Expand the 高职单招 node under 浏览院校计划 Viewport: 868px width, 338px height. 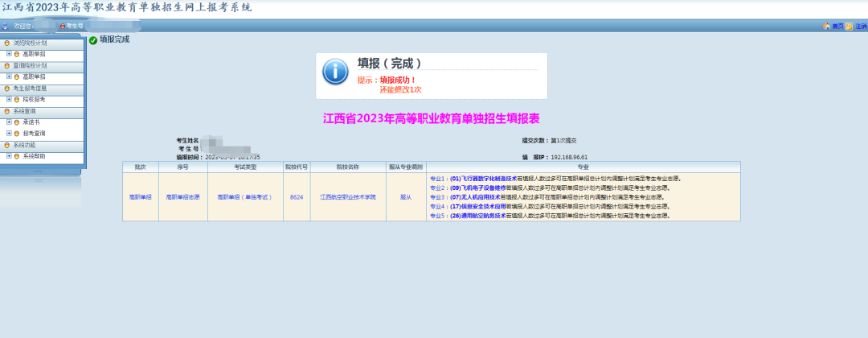click(9, 54)
